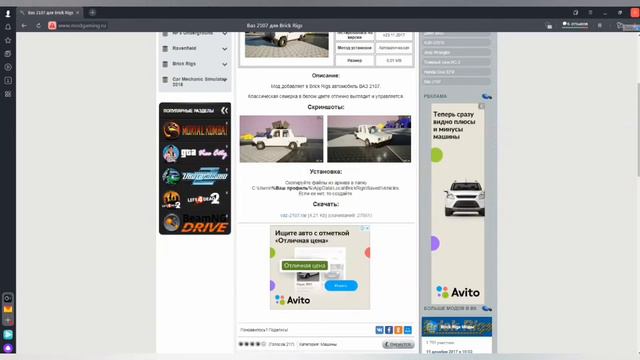
Task: Collapse the Популярные разделы panel arrows
Action: (x=224, y=111)
